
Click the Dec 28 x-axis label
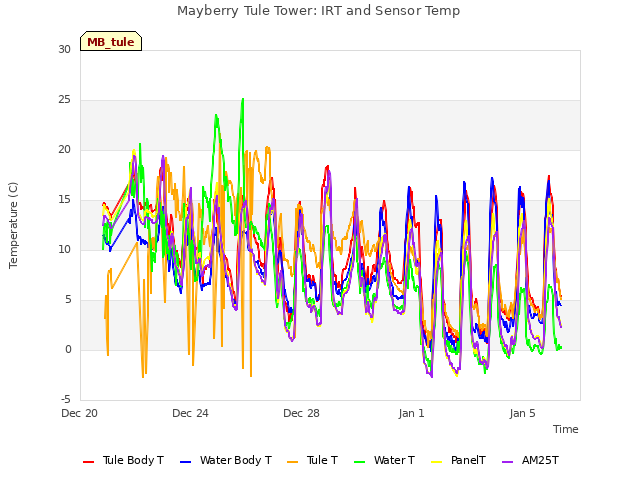pos(302,413)
